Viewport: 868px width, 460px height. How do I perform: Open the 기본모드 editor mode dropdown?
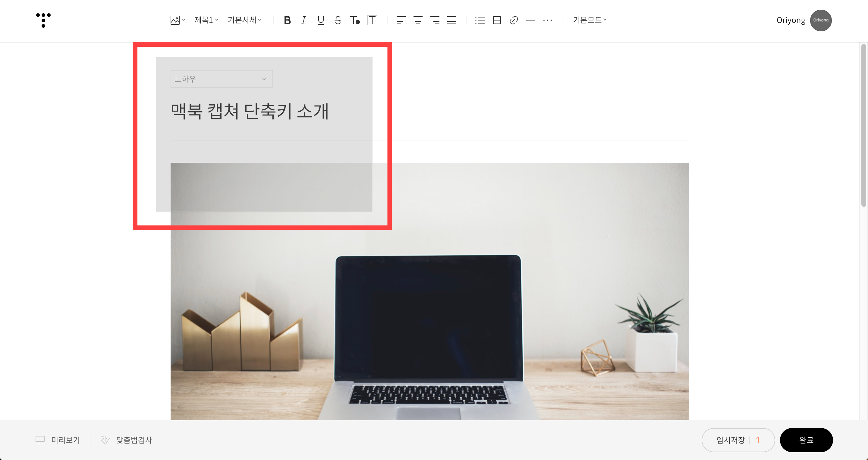point(589,20)
